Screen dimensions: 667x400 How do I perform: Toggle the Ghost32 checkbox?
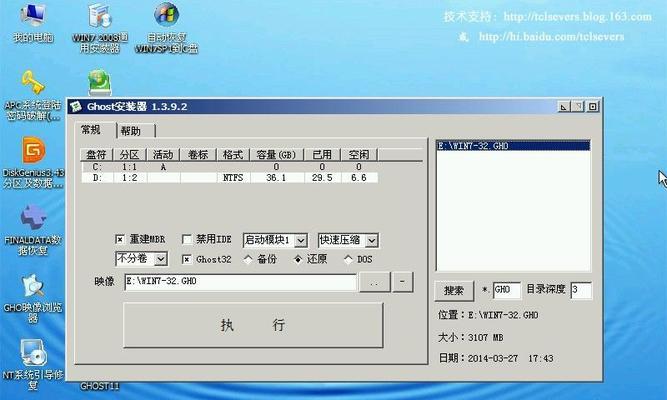point(186,259)
